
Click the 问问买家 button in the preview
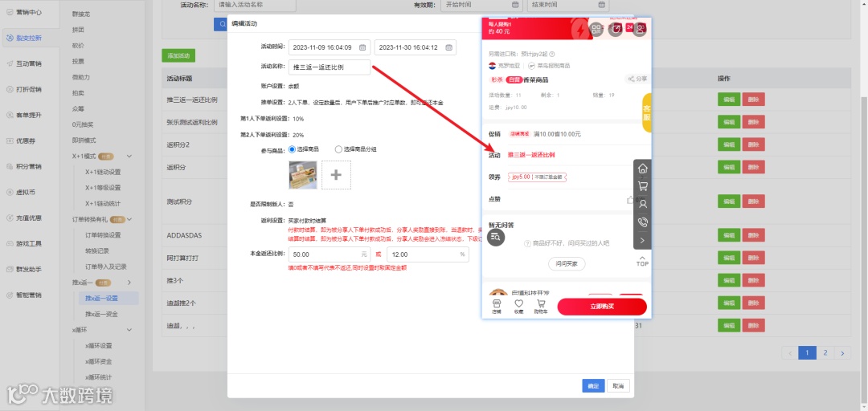567,264
